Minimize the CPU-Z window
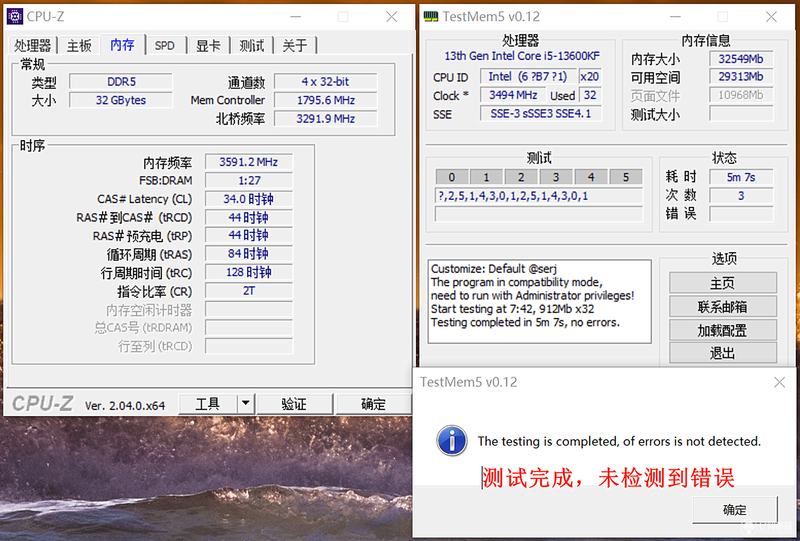Viewport: 800px width, 541px height. pyautogui.click(x=296, y=17)
